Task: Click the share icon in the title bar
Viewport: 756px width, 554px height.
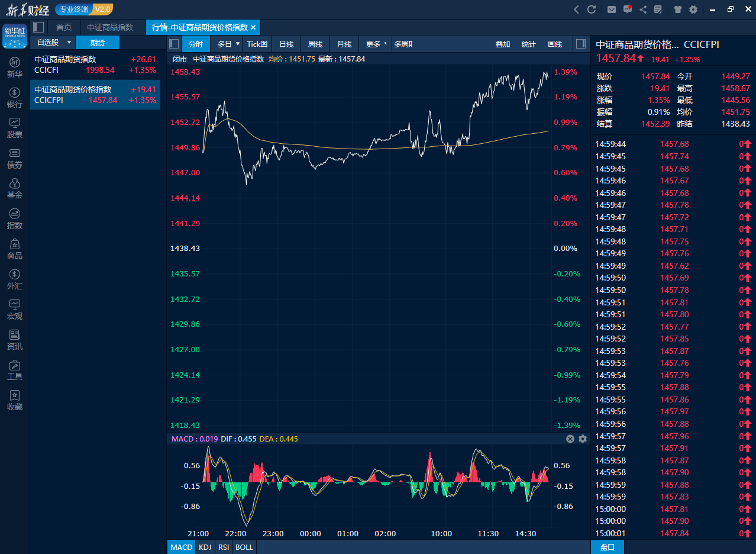Action: click(644, 9)
